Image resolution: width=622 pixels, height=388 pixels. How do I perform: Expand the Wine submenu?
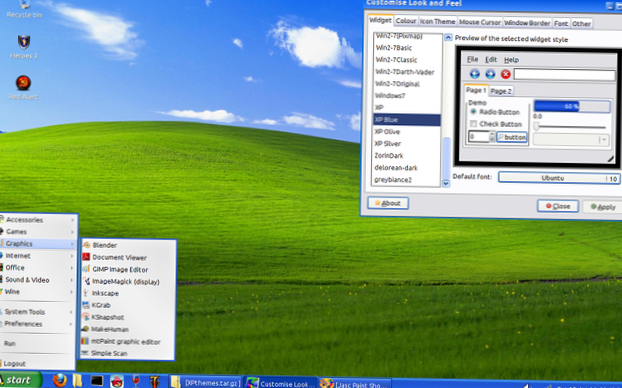(38, 292)
